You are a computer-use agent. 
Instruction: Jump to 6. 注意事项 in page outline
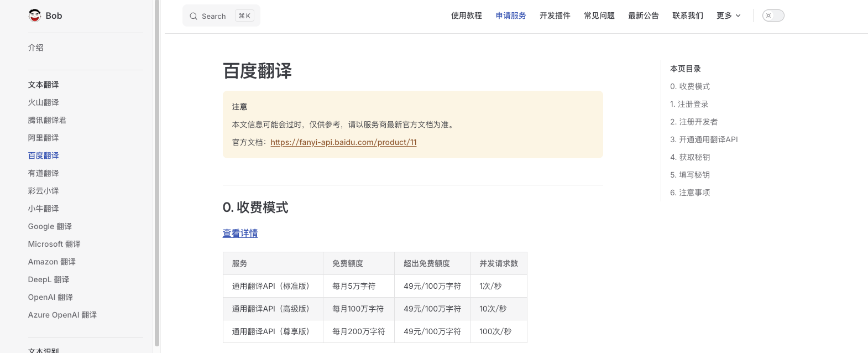pos(690,193)
